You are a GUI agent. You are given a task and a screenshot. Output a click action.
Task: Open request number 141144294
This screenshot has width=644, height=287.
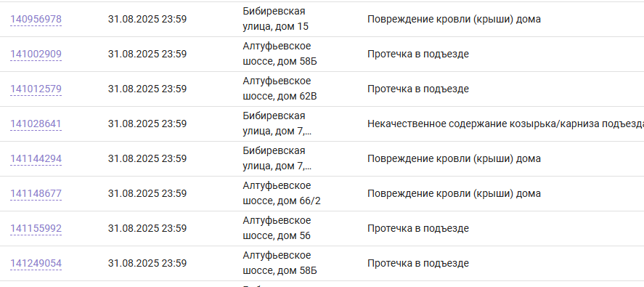coord(36,158)
